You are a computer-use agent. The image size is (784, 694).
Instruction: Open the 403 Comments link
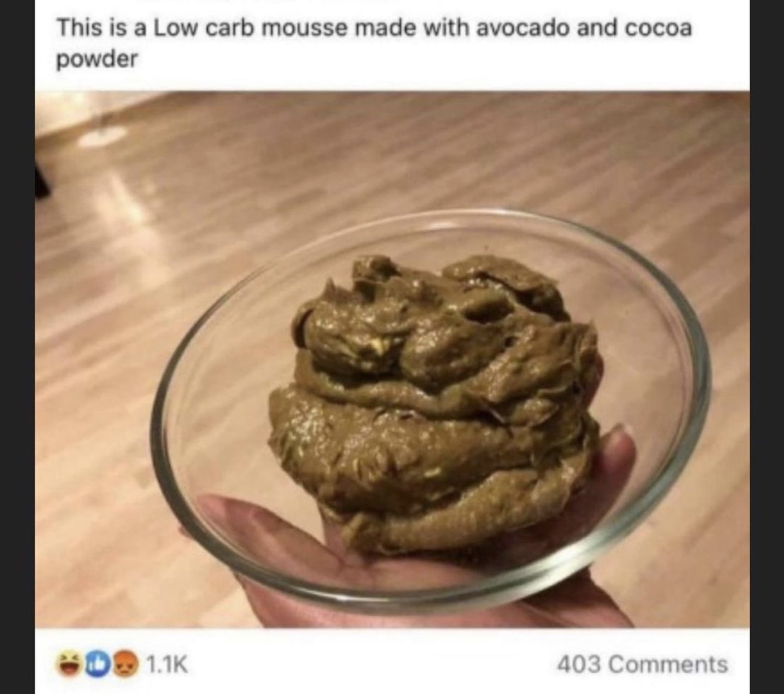pos(642,664)
